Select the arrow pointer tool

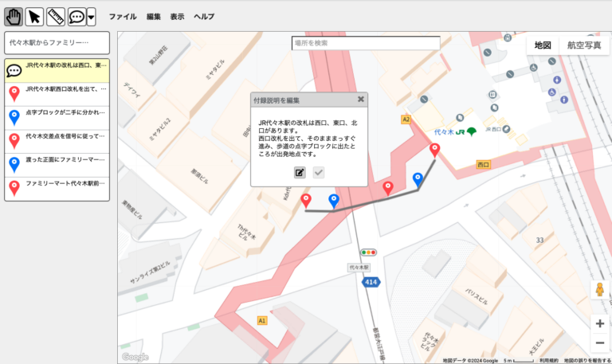34,18
